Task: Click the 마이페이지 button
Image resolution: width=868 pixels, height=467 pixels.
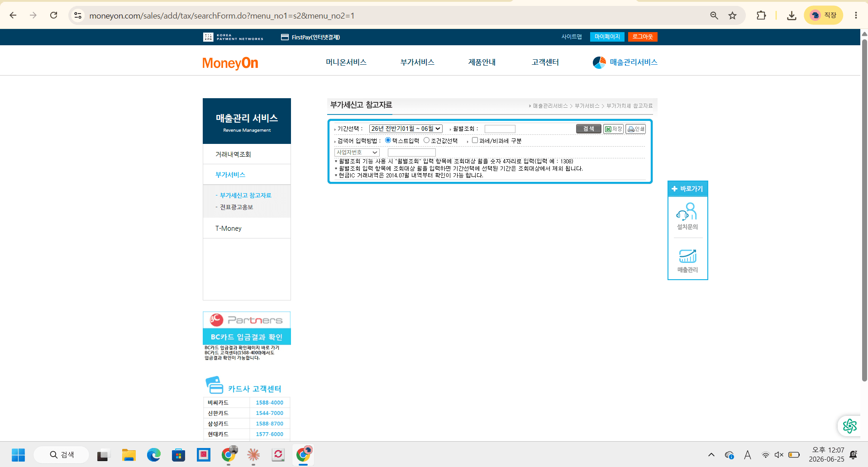Action: [607, 37]
